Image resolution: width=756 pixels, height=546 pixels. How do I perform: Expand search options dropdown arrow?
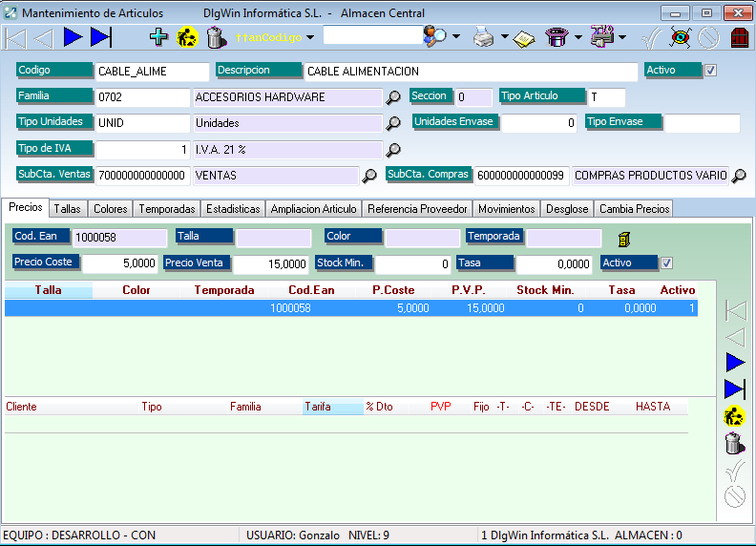pos(456,36)
